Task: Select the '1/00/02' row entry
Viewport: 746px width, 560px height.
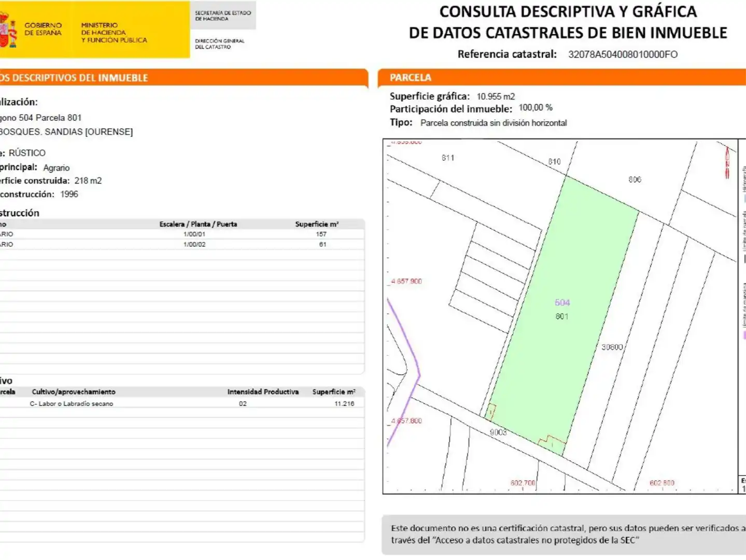Action: (194, 244)
